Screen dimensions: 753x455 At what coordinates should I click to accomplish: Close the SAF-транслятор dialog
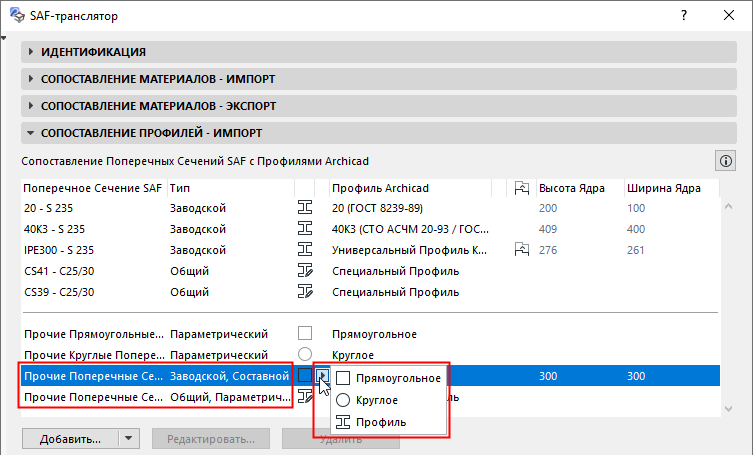tap(729, 15)
